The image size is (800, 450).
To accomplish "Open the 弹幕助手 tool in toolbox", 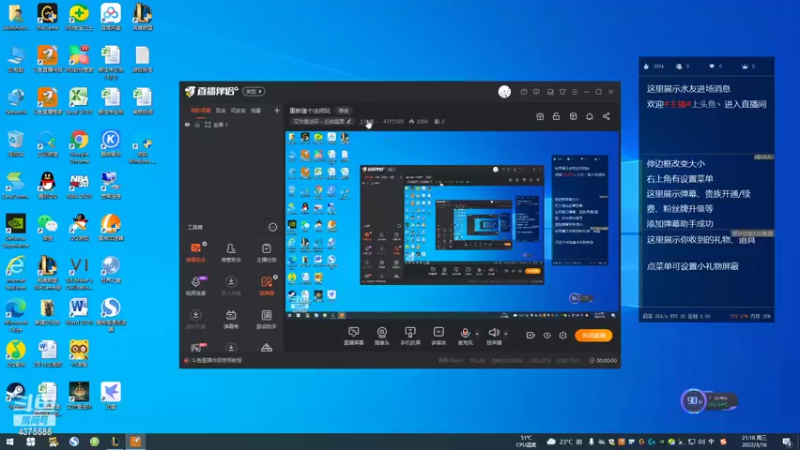I will point(195,252).
